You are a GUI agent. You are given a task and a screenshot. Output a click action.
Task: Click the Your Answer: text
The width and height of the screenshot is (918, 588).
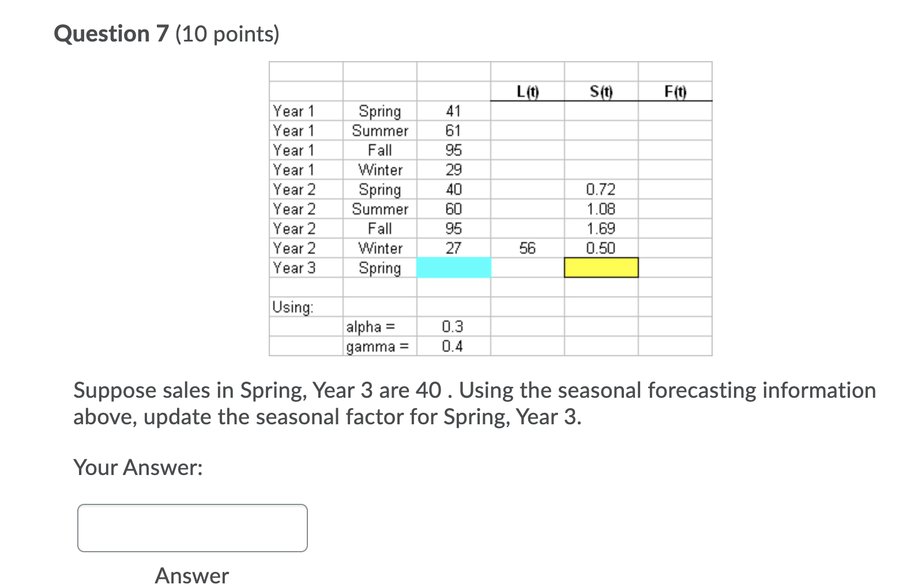(138, 467)
